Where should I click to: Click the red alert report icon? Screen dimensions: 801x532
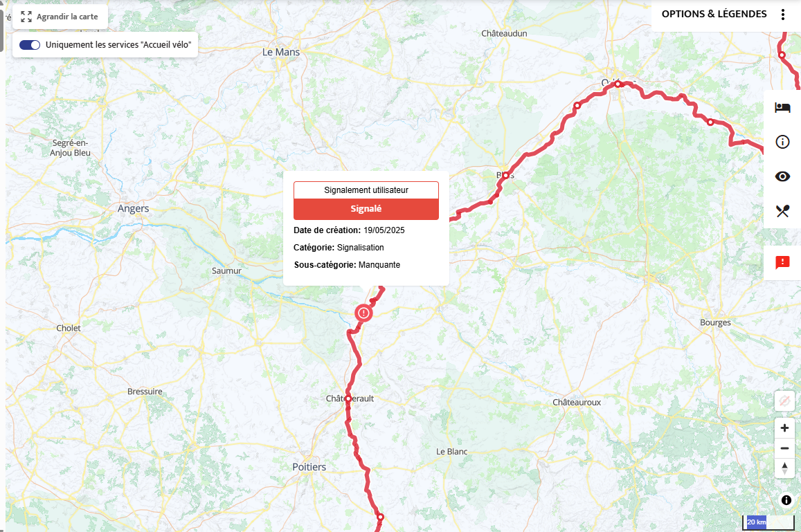(782, 262)
